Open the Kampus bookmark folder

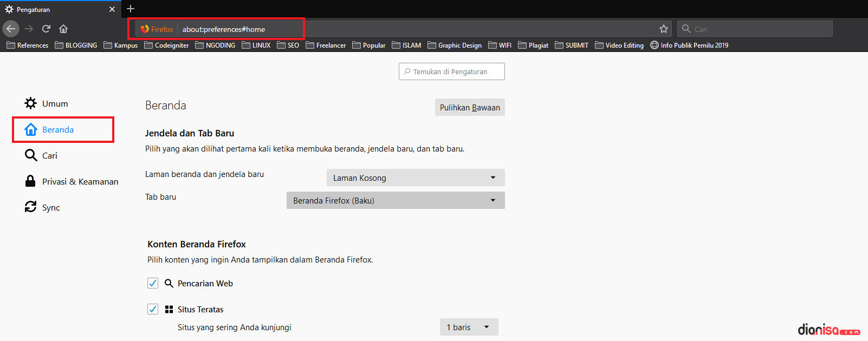click(x=120, y=45)
